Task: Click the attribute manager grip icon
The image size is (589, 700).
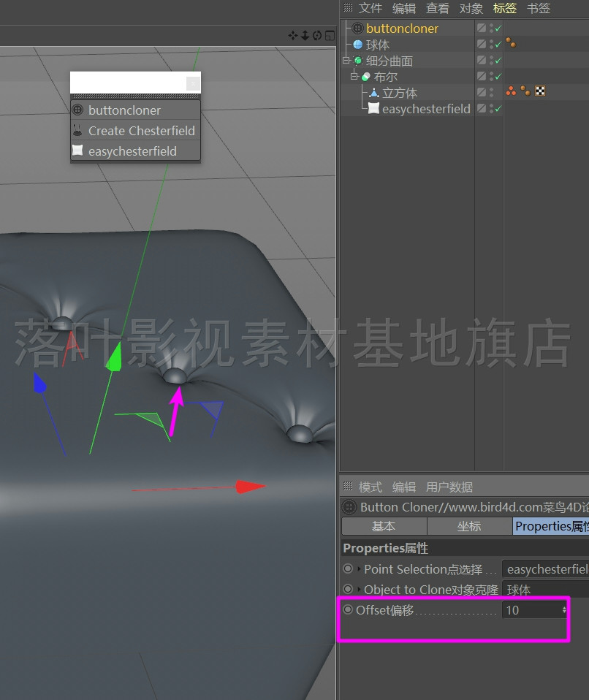Action: click(348, 486)
